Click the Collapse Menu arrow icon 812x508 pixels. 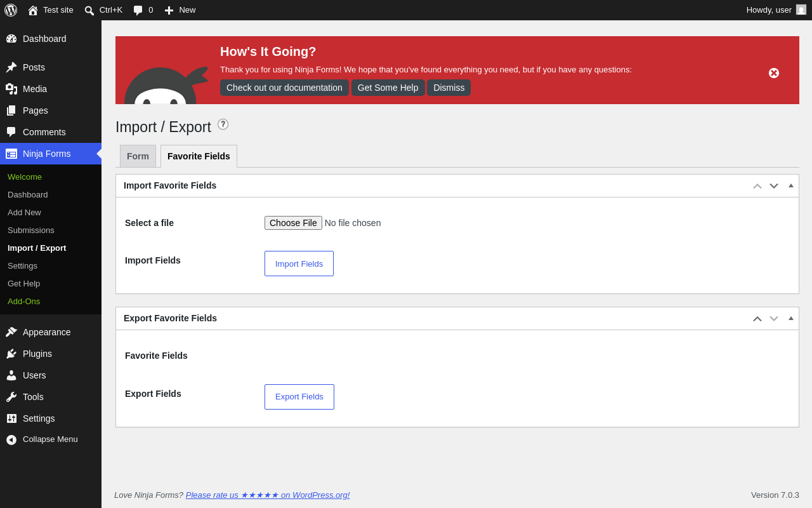pyautogui.click(x=11, y=439)
